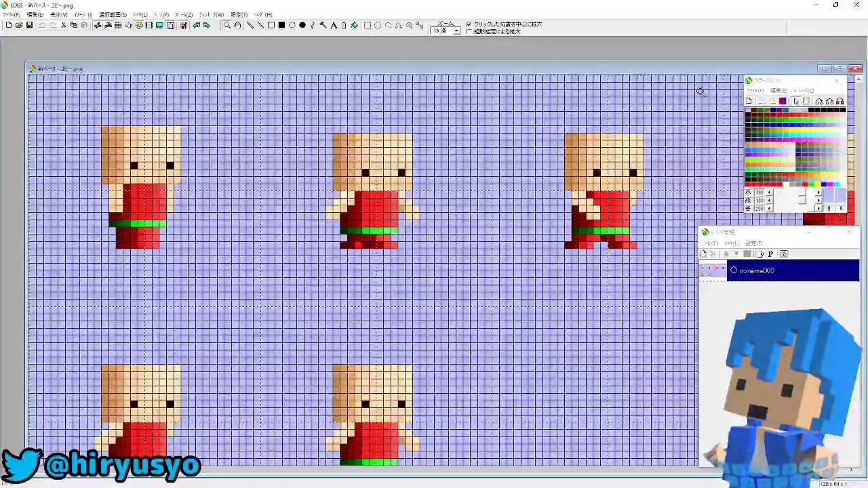Select the filled Ellipse tool
This screenshot has height=488, width=868.
pyautogui.click(x=302, y=25)
